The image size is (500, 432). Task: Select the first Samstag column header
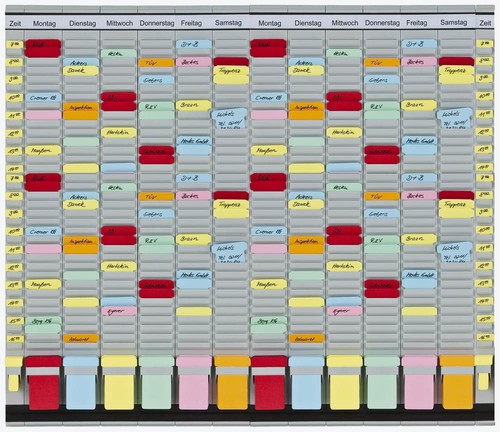pos(228,23)
